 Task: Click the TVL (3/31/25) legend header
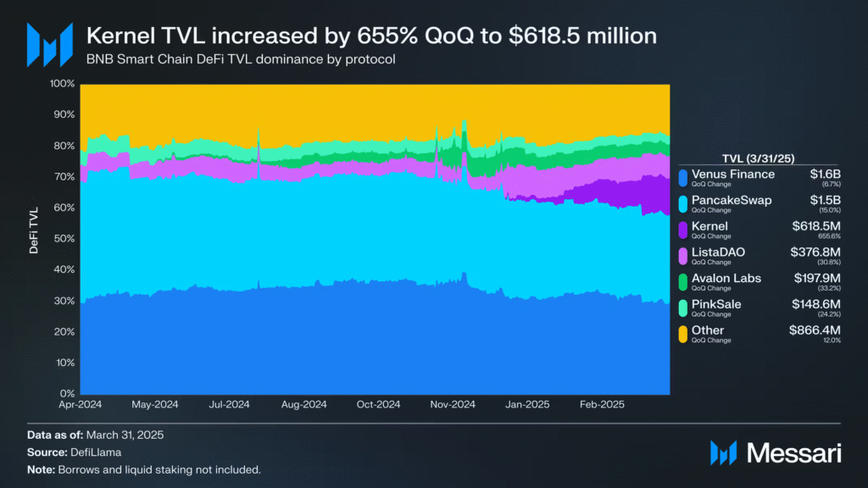[x=758, y=158]
